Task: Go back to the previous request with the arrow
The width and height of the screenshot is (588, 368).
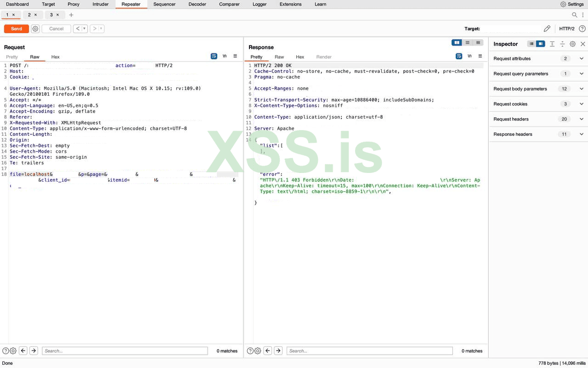Action: click(x=78, y=29)
